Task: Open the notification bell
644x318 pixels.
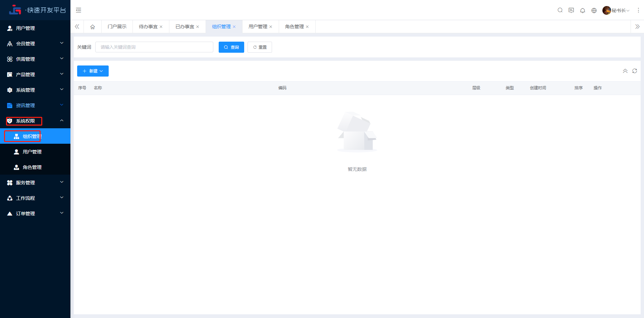Action: [583, 10]
